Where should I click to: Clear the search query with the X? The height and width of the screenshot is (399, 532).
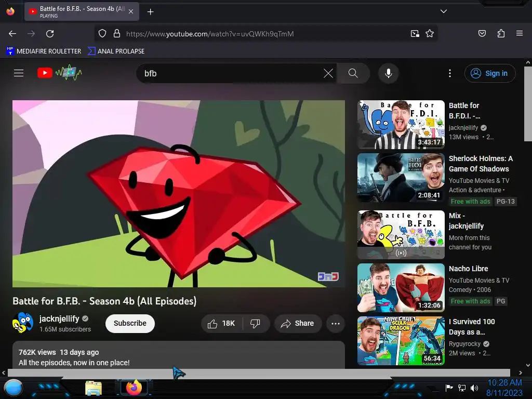click(x=328, y=73)
